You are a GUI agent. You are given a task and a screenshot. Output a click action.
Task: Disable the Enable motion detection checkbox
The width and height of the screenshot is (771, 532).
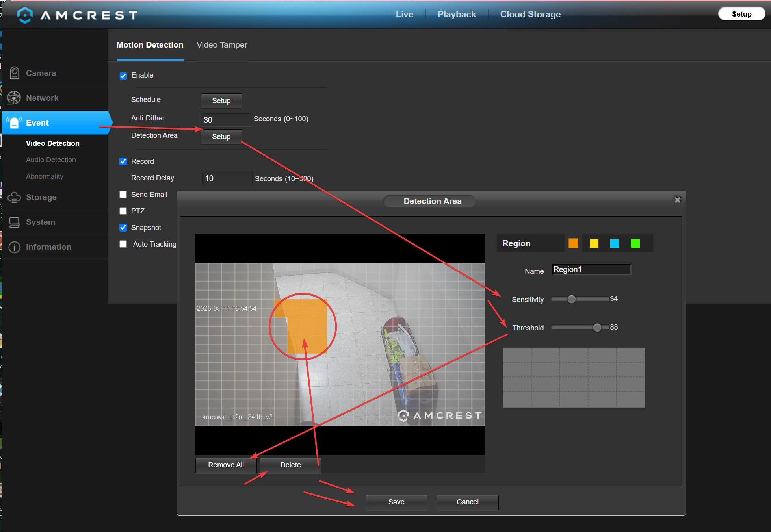123,76
